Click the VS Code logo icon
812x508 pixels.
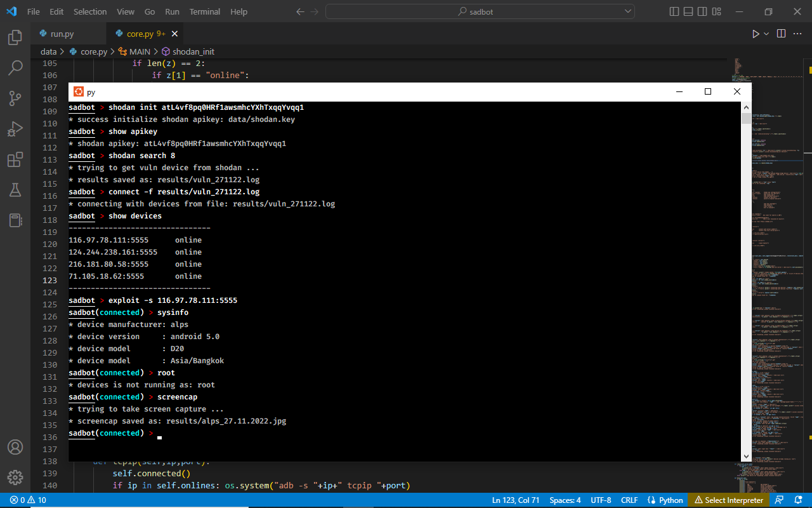click(11, 11)
